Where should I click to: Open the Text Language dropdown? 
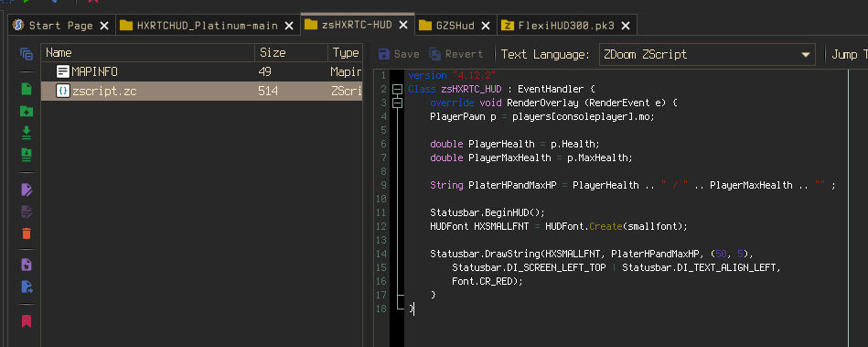(707, 54)
